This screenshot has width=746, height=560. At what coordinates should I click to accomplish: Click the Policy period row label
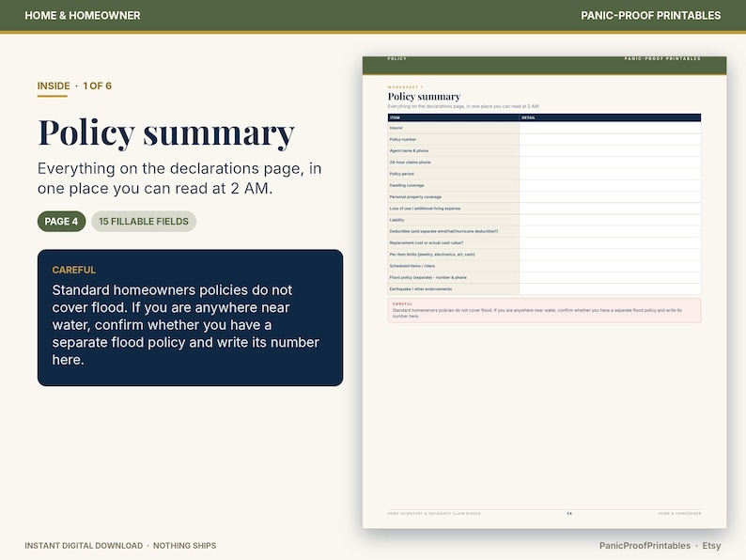pyautogui.click(x=401, y=174)
